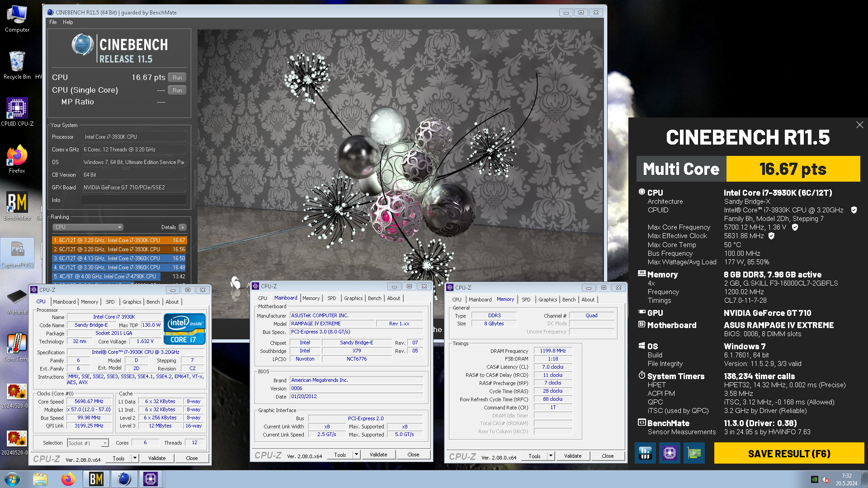Click the RAMPAGE IV EXTREME model field
The image size is (868, 488).
click(333, 324)
